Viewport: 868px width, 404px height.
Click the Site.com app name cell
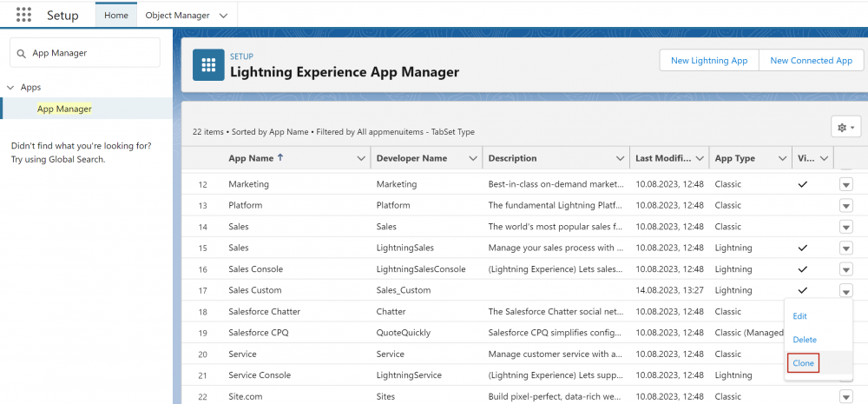(x=246, y=396)
